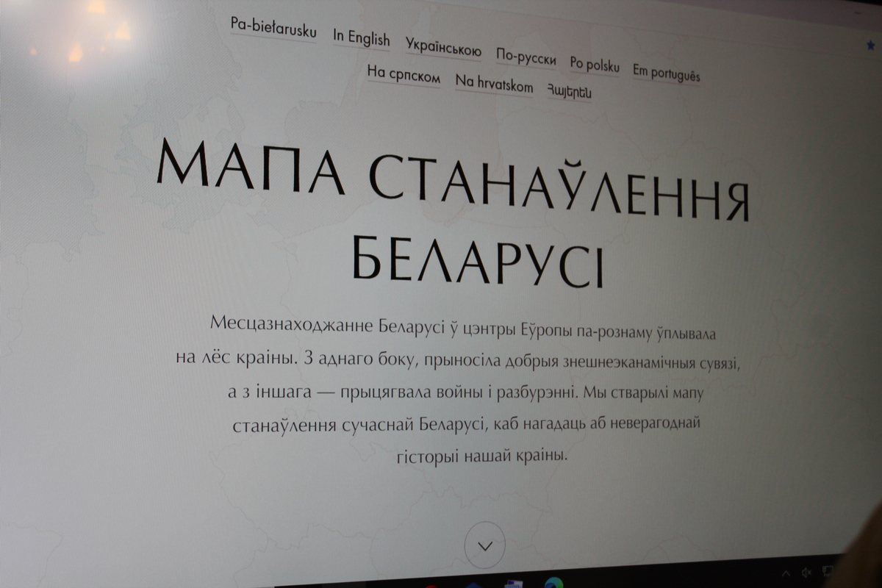Switch to the По-русски version
This screenshot has width=882, height=588.
tap(526, 58)
